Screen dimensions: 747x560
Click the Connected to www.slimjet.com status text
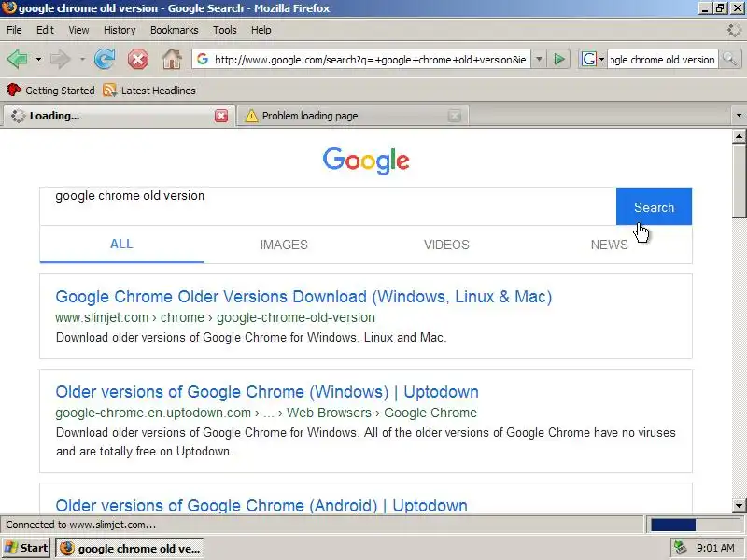81,525
